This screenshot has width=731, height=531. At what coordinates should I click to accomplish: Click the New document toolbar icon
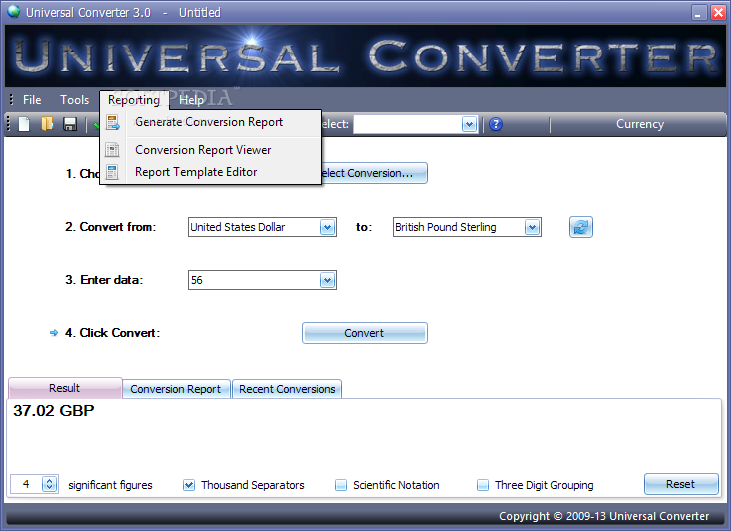[x=24, y=124]
